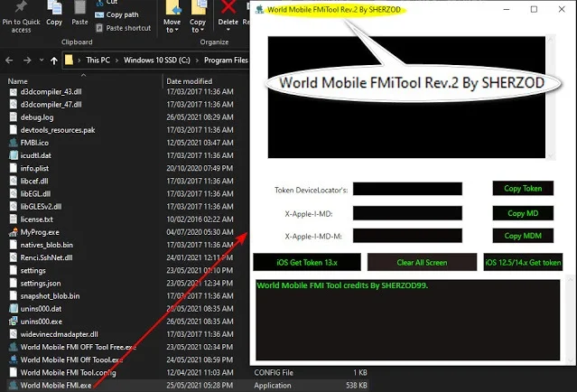Screen dimensions: 577x392
Task: Select unins000.dat file icon
Action: (x=14, y=309)
